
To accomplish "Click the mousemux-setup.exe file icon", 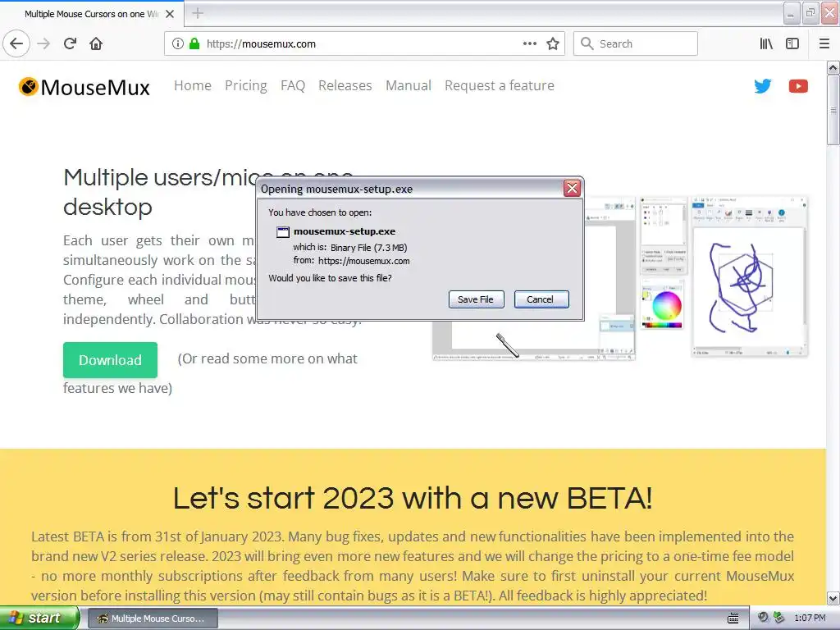I will [282, 232].
